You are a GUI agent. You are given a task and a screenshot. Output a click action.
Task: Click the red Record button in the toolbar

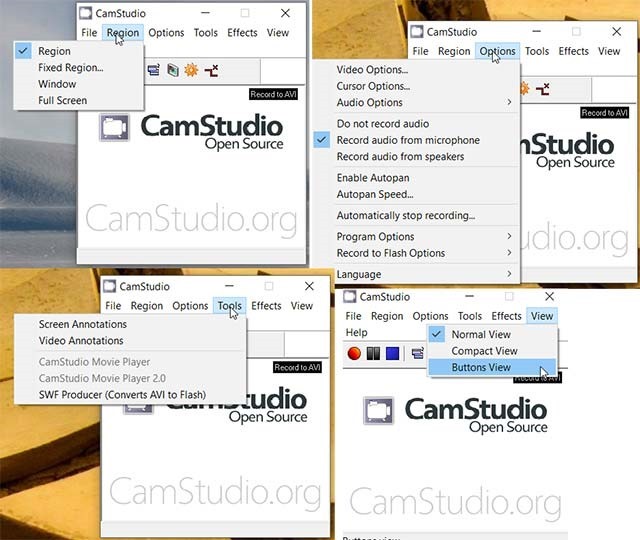point(354,353)
